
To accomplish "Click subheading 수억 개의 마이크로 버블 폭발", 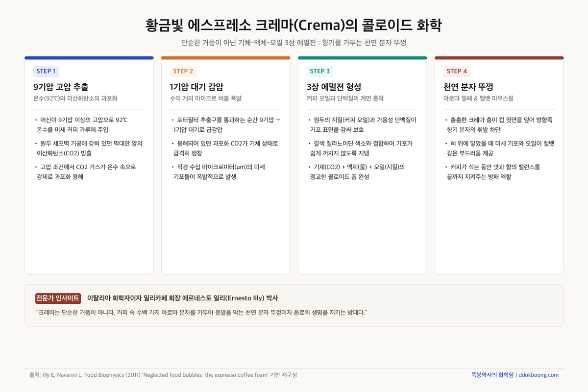I will [x=206, y=98].
